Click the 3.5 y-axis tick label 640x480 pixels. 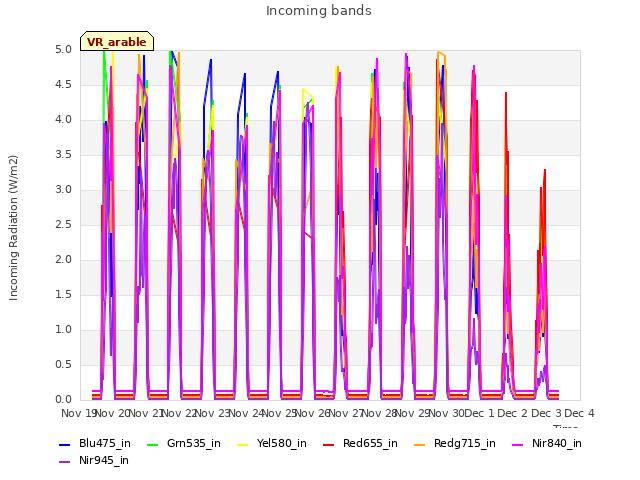[x=63, y=155]
